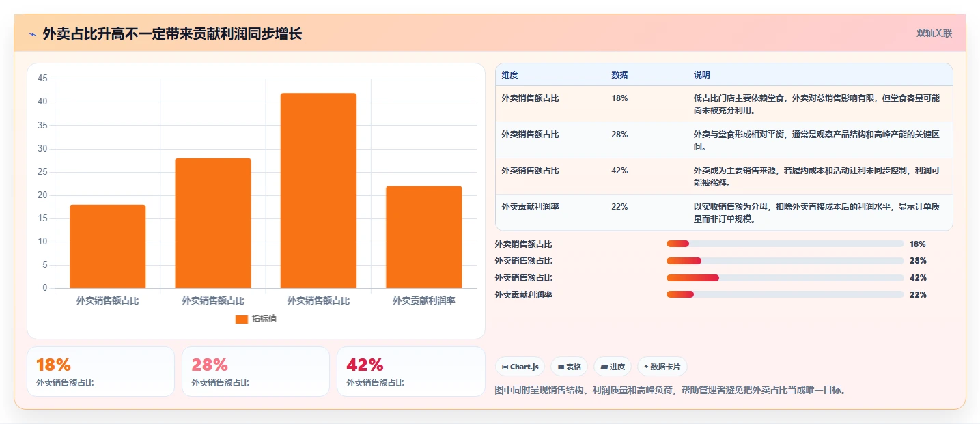
Task: Click the tallest chart bar at 42
Action: point(318,190)
